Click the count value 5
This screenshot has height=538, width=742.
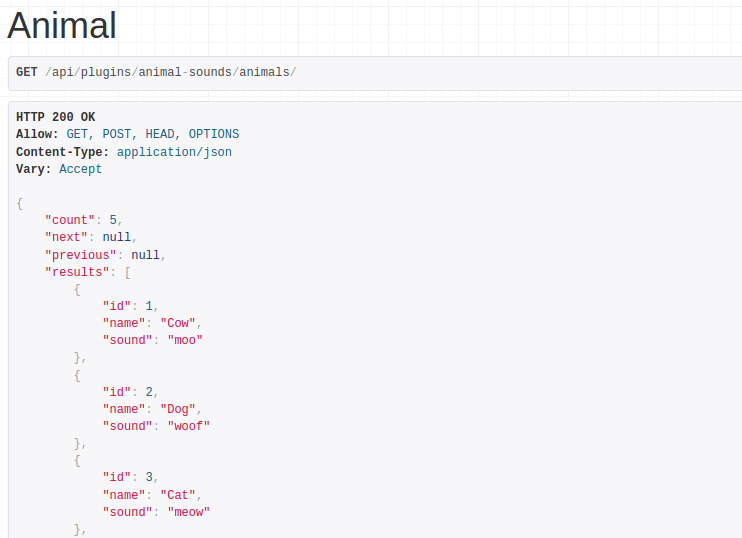(113, 220)
